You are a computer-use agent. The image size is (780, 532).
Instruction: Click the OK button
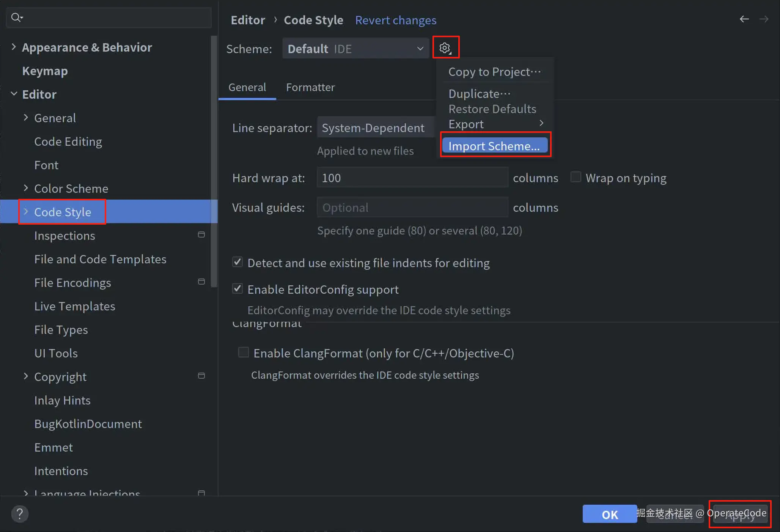point(609,514)
